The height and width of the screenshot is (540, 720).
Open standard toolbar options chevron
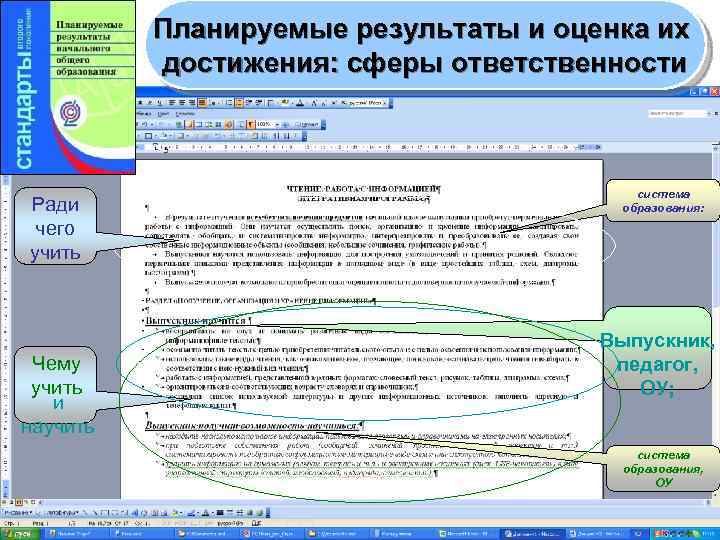pos(323,125)
